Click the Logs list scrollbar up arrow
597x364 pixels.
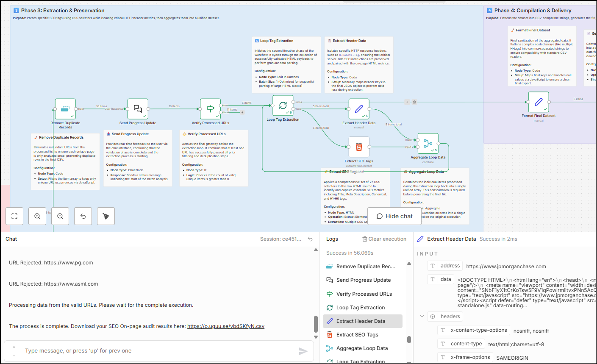click(409, 263)
